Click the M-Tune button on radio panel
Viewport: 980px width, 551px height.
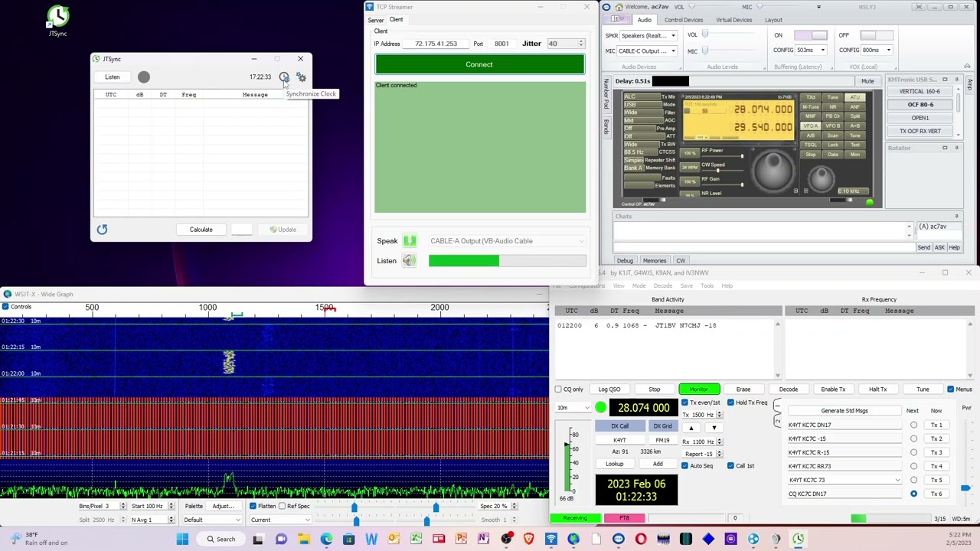click(810, 107)
